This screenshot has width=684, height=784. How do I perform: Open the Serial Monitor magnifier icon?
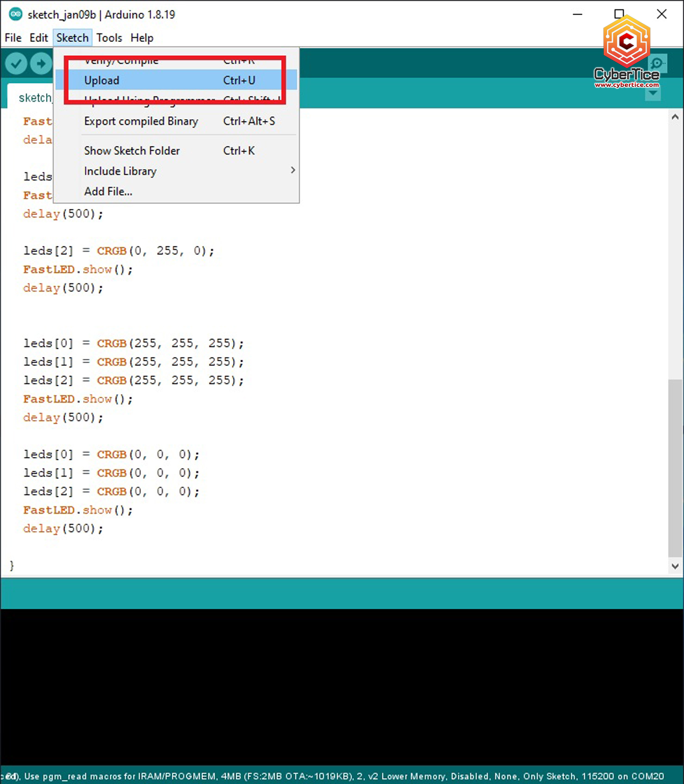pos(657,63)
